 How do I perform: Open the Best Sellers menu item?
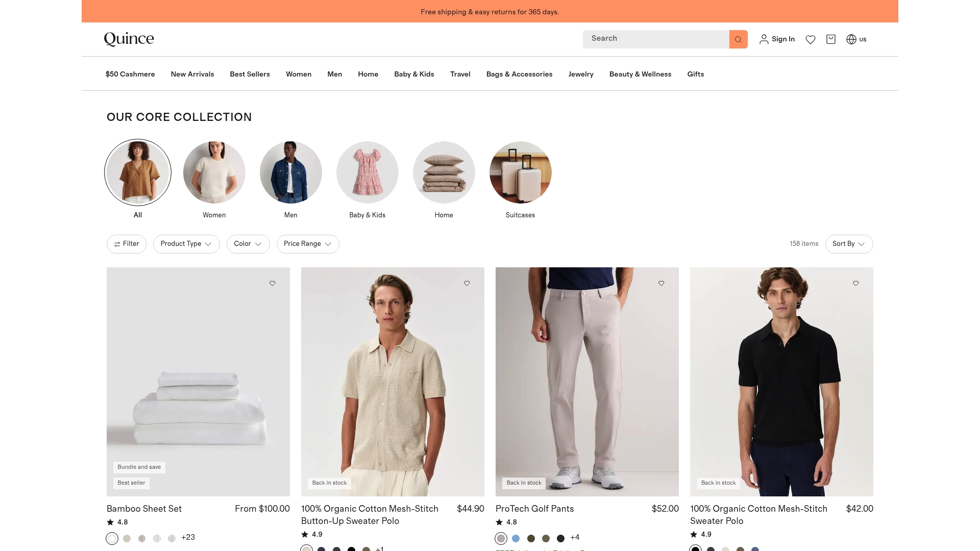pyautogui.click(x=250, y=74)
